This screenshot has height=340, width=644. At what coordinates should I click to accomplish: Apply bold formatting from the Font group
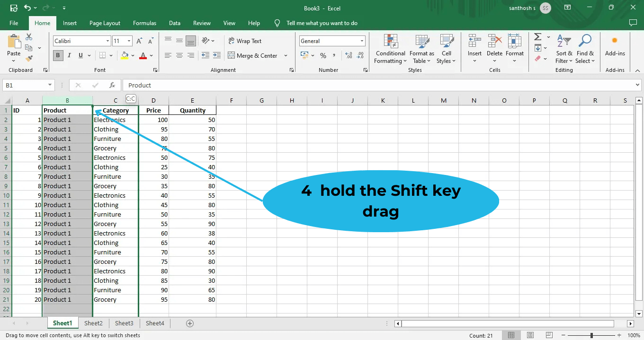[57, 55]
